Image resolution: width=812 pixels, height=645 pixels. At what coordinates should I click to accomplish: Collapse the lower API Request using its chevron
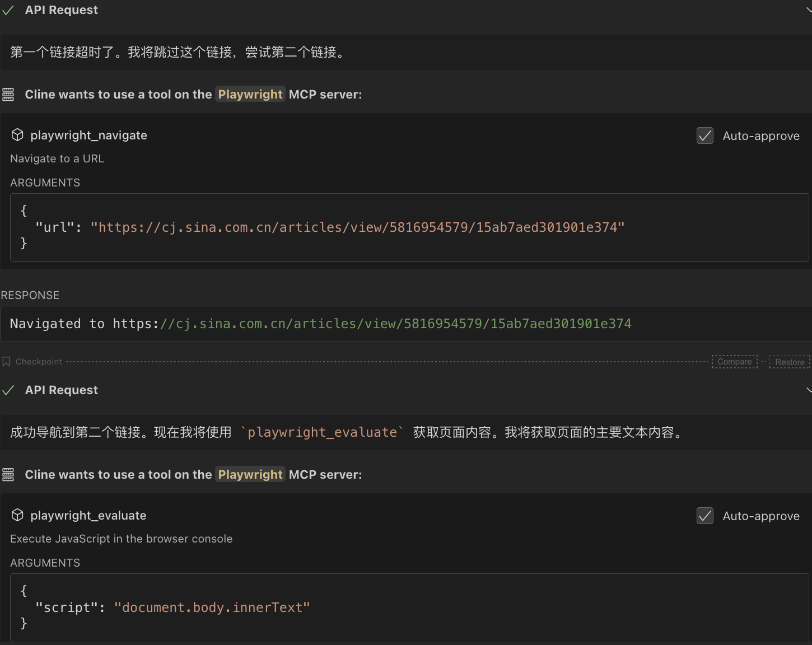pos(809,390)
